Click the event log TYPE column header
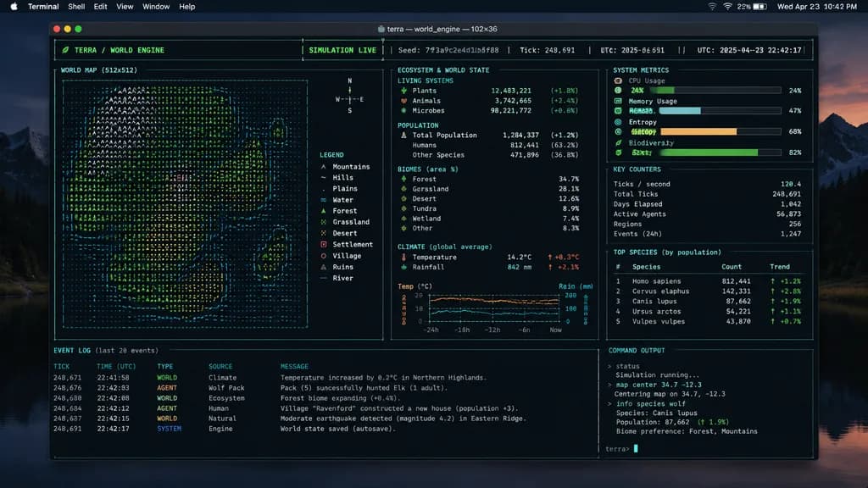Viewport: 868px width, 488px height. coord(165,366)
